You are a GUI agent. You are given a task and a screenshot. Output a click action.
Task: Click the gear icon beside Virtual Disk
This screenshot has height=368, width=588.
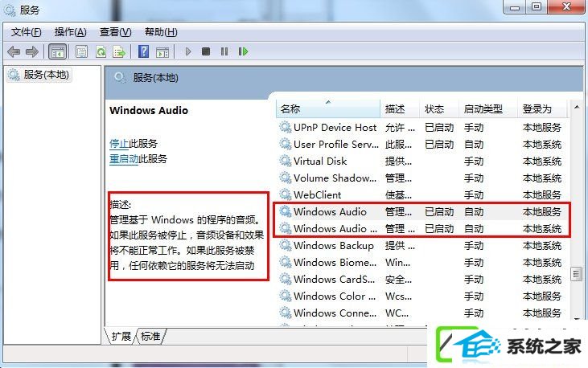(286, 162)
